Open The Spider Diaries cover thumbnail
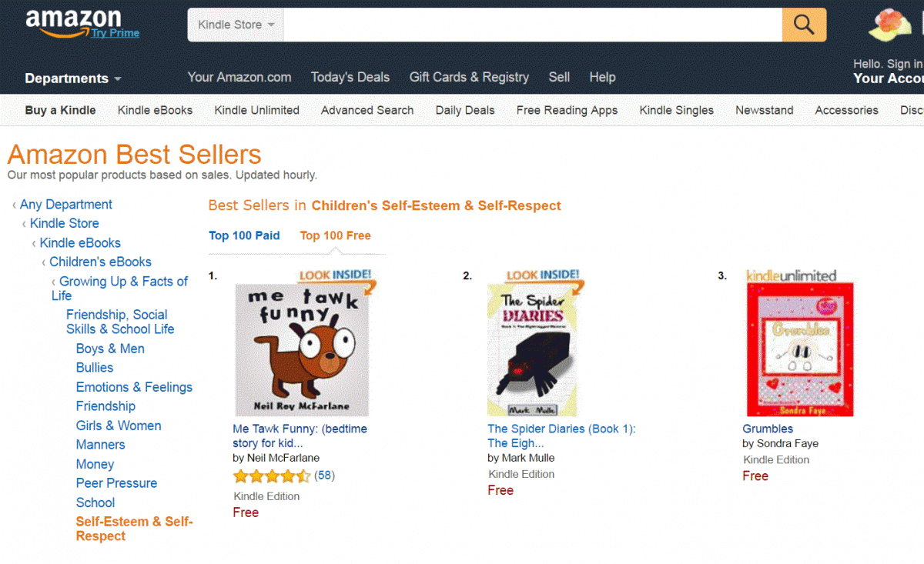 pyautogui.click(x=532, y=350)
